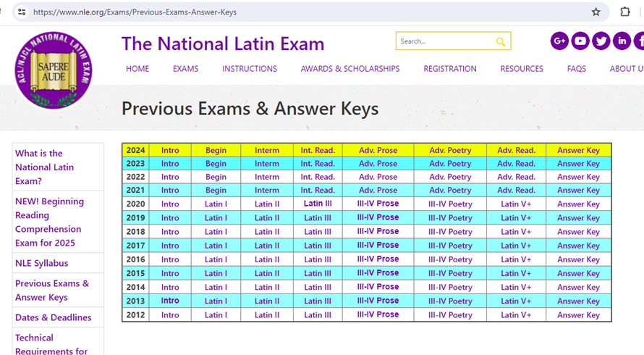Open the YouTube social icon
This screenshot has width=644, height=355.
(580, 41)
